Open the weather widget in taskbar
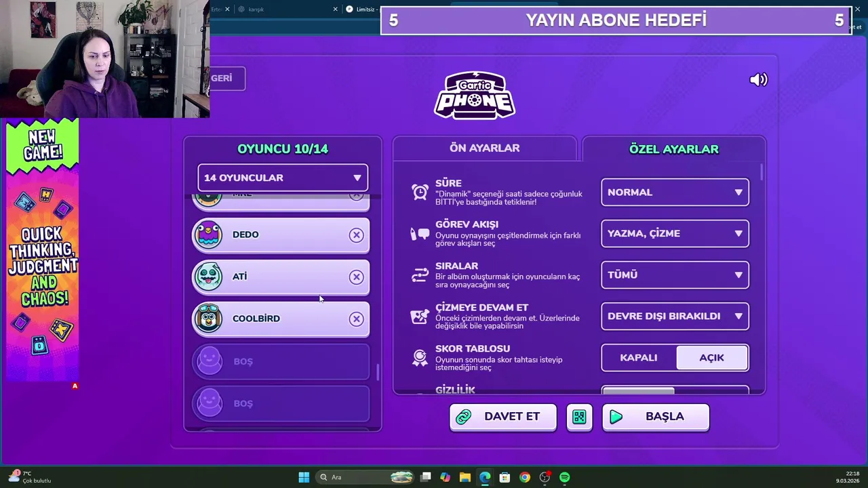Screen dimensions: 868x488 pyautogui.click(x=30, y=476)
